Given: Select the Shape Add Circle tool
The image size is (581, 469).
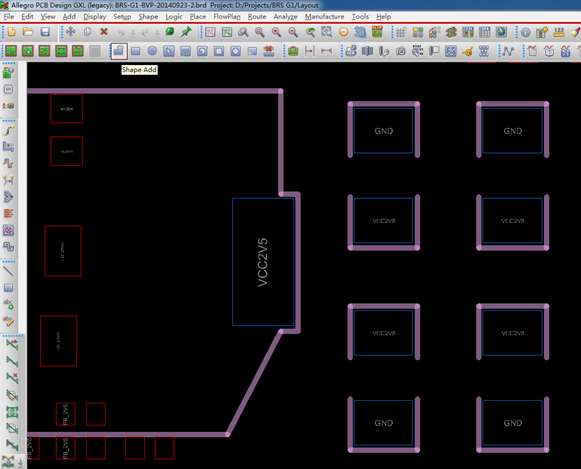Looking at the screenshot, I should (152, 51).
